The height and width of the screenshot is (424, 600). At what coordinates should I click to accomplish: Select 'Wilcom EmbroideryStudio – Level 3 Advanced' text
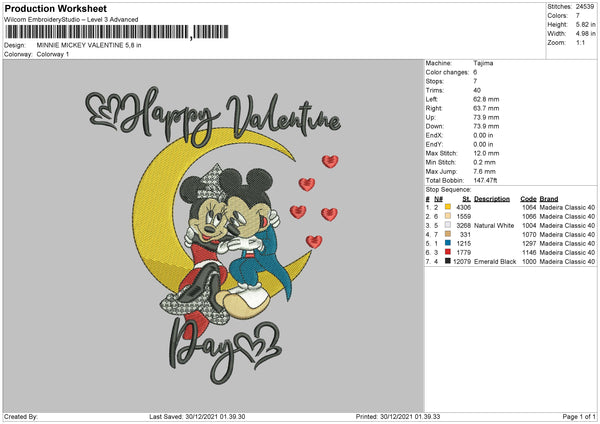pyautogui.click(x=71, y=20)
